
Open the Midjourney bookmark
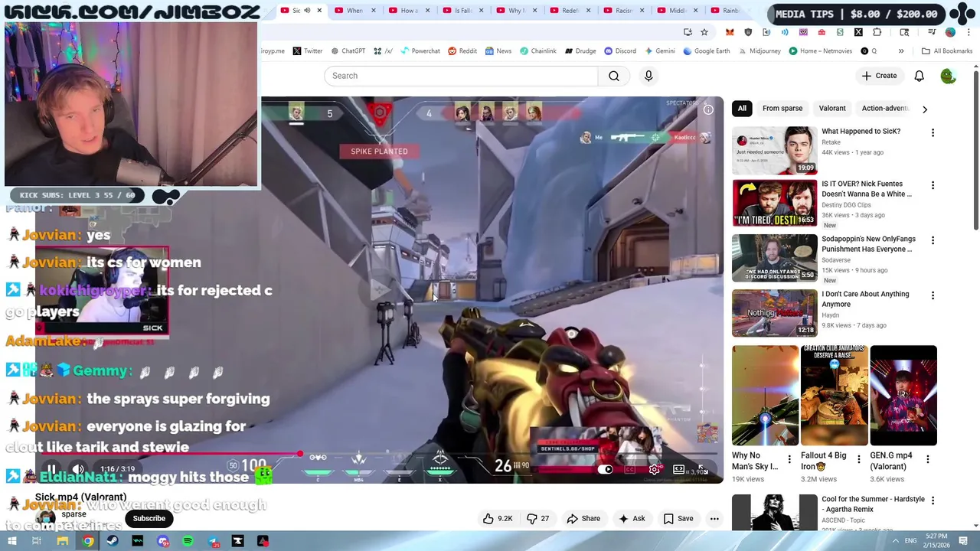(x=759, y=51)
